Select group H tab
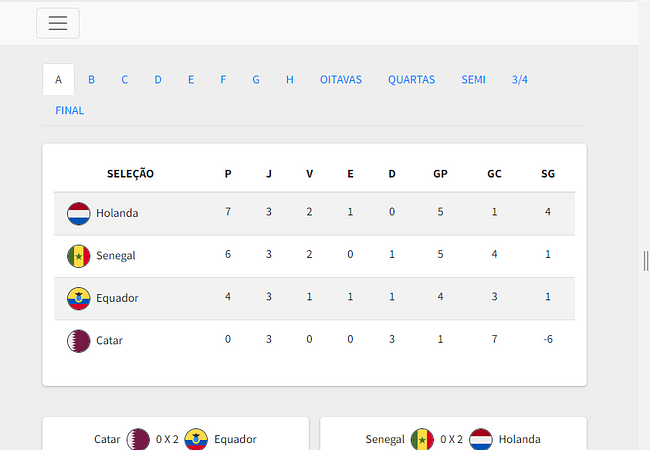The height and width of the screenshot is (450, 650). point(290,80)
